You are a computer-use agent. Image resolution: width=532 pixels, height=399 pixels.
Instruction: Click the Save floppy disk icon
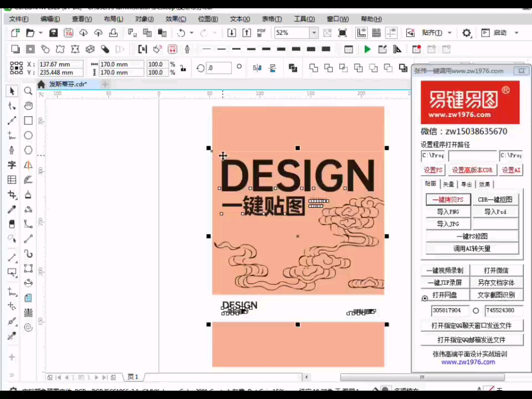click(x=54, y=33)
